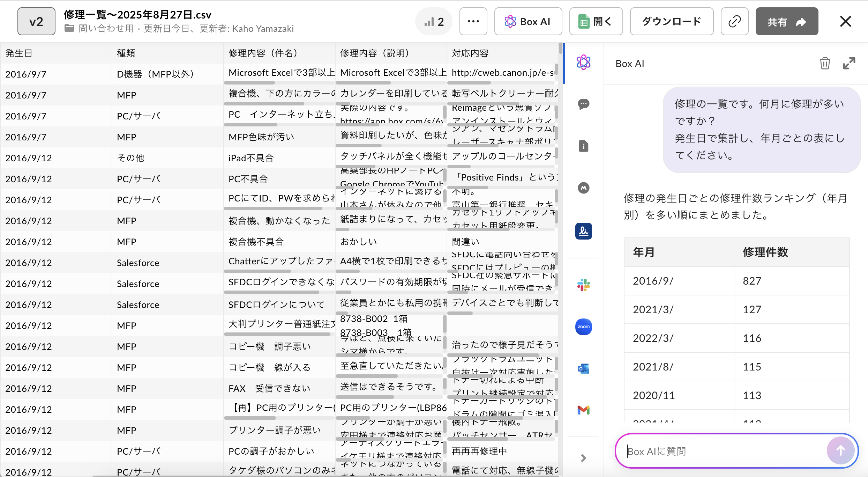Clear Box AI chat with trash icon
The width and height of the screenshot is (868, 477).
[x=825, y=64]
